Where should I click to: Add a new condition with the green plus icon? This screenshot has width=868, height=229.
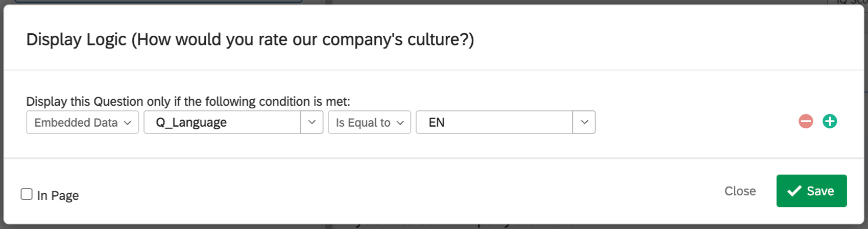point(830,122)
